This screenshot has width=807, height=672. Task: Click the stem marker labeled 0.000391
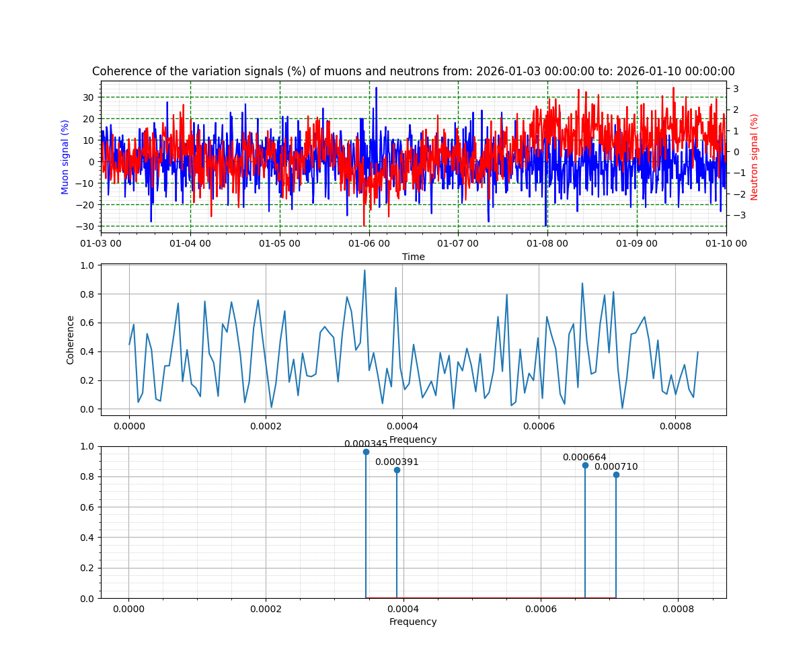(x=397, y=470)
